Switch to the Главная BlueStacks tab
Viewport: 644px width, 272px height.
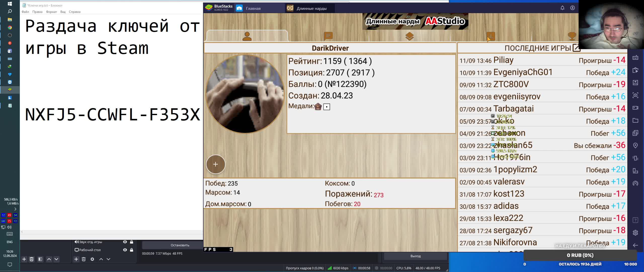253,8
